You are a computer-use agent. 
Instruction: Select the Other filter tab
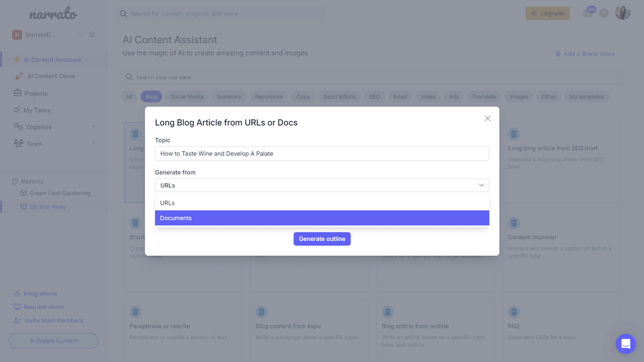pos(549,97)
